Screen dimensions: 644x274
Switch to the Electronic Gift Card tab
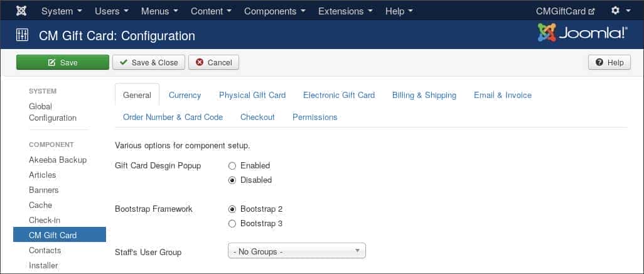[x=338, y=96]
